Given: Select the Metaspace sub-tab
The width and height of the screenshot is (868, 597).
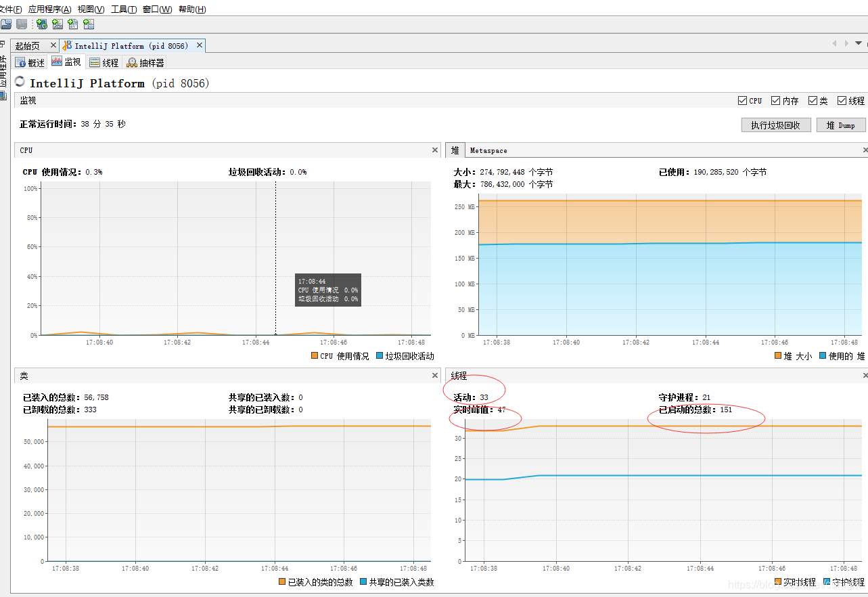Looking at the screenshot, I should coord(488,150).
